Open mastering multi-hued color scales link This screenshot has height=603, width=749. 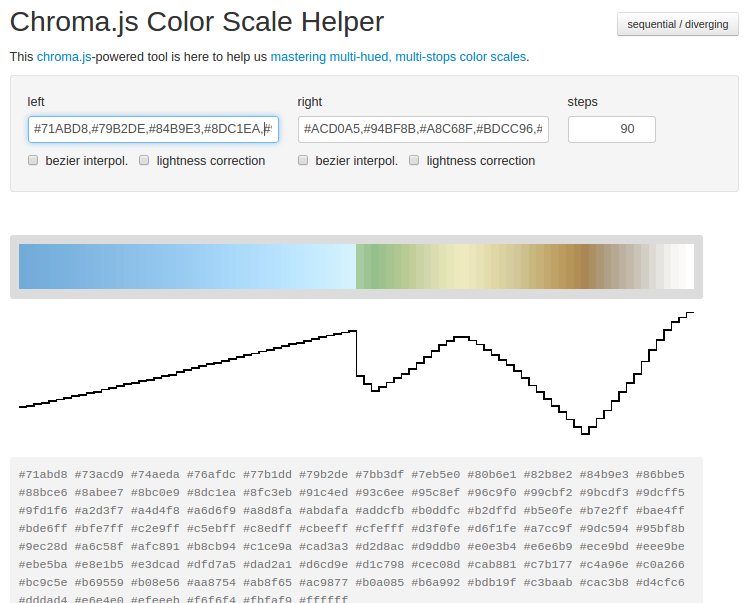398,57
